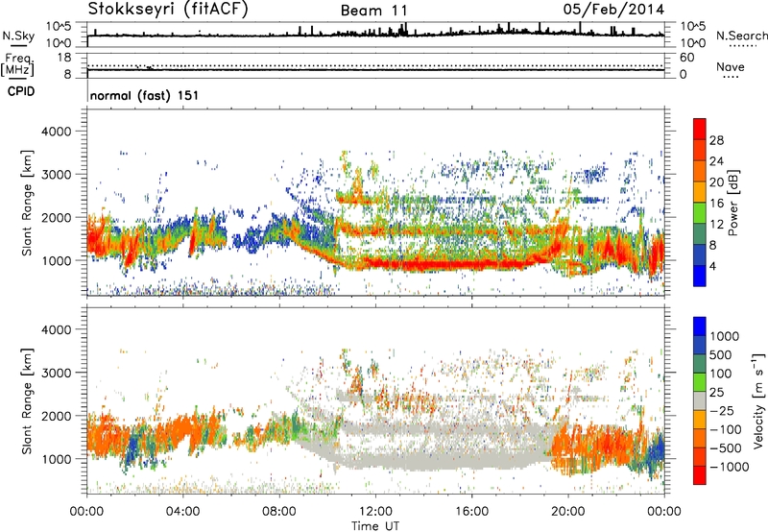This screenshot has width=768, height=532.
Task: Click the solid line sample under N.Sky
Action: pos(18,46)
